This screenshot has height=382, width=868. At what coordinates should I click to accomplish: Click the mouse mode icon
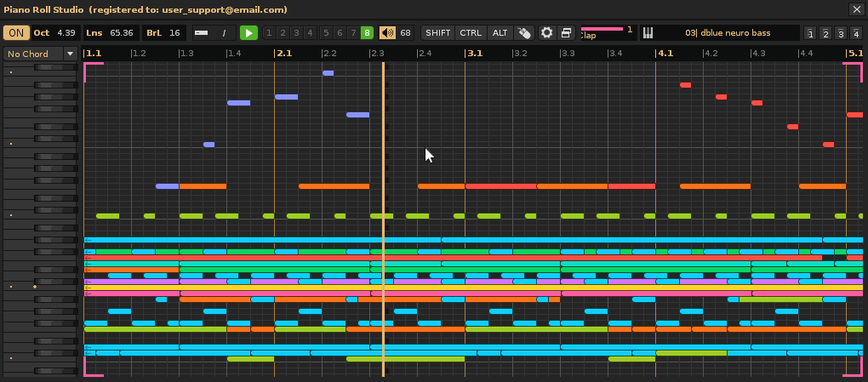tap(524, 33)
